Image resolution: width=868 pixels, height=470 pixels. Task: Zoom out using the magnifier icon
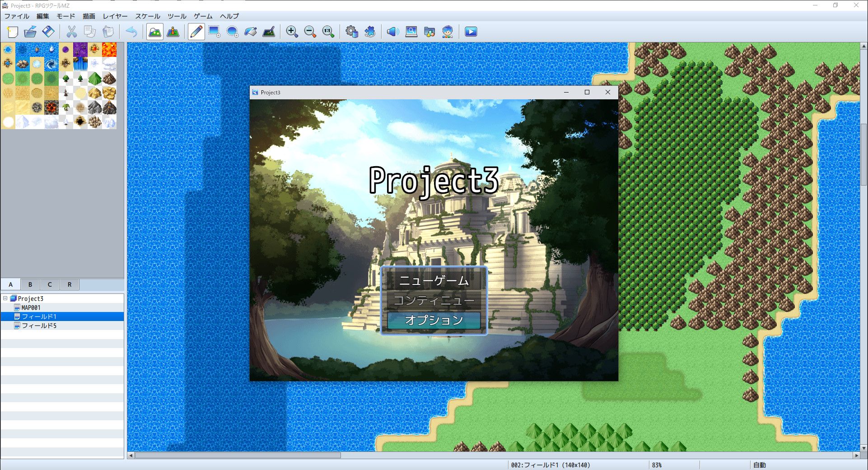point(310,32)
